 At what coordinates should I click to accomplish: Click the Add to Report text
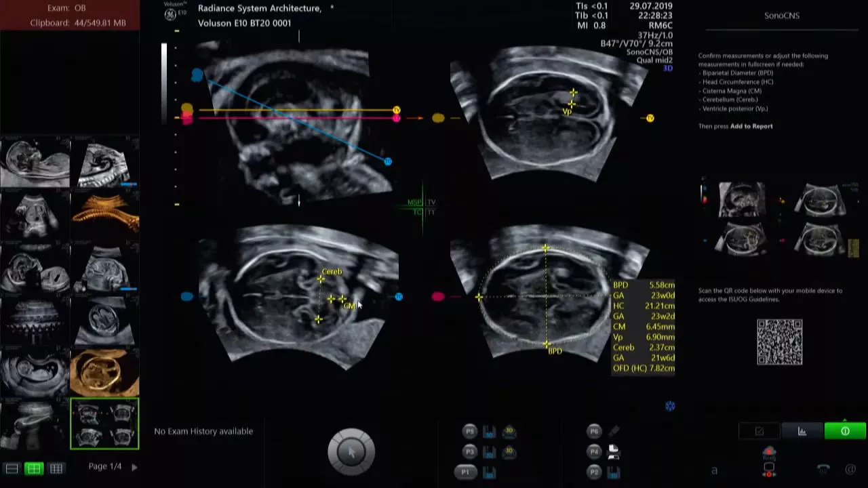(751, 126)
